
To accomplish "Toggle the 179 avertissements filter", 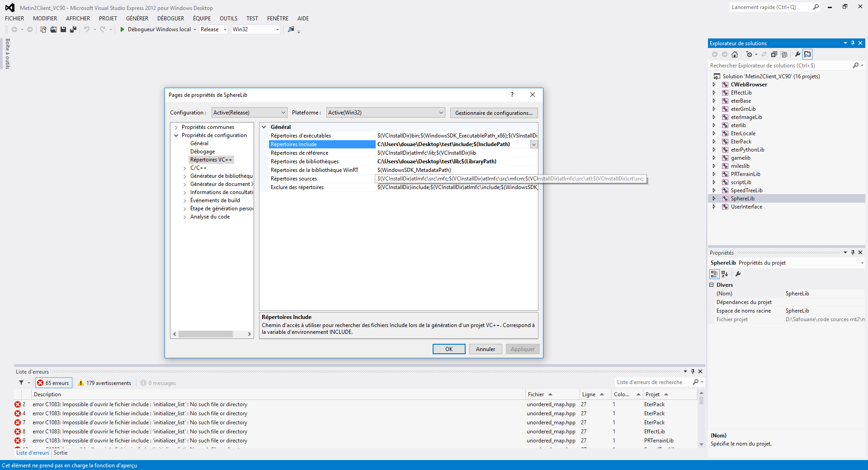I will [105, 383].
